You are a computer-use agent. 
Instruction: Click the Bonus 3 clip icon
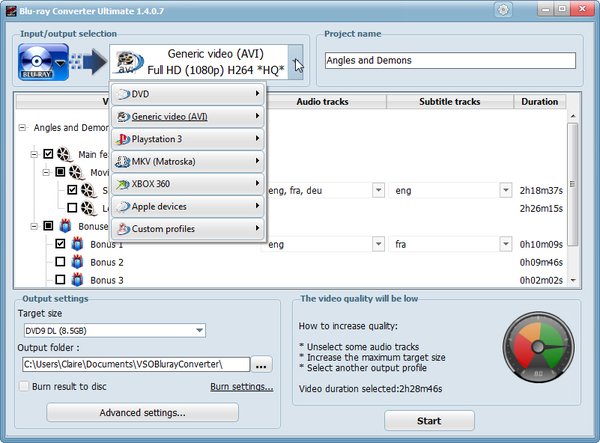coord(77,280)
